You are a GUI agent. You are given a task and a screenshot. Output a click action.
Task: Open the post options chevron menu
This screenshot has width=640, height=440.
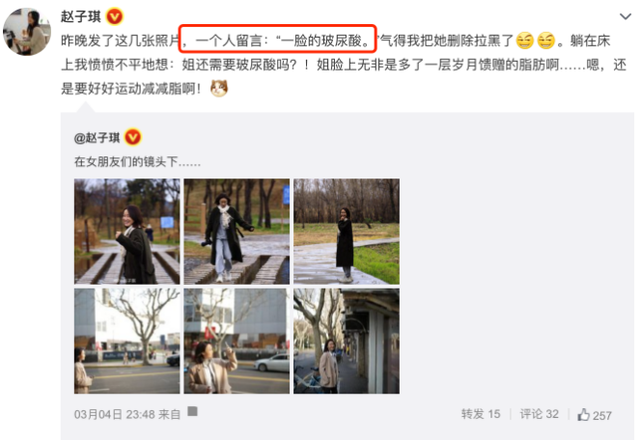tap(625, 16)
